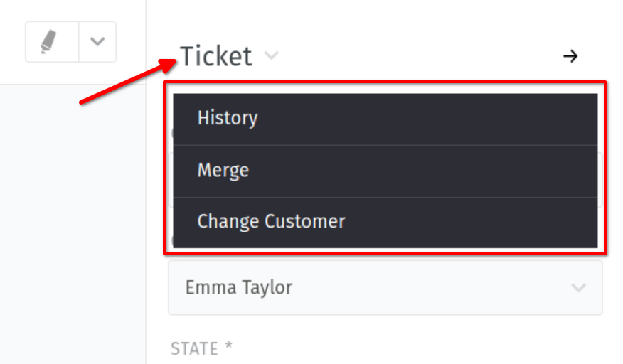Screen dimensions: 623x364
Task: Click the separator between History and Merge
Action: [x=385, y=145]
